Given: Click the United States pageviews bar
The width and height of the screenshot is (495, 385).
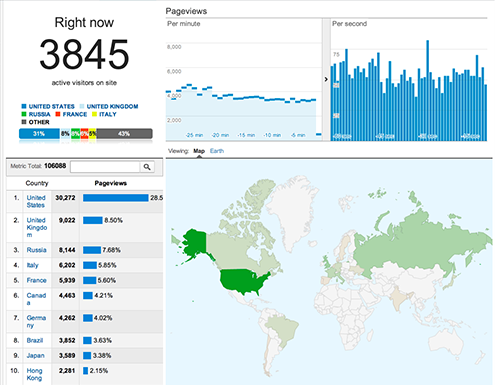Looking at the screenshot, I should [116, 198].
